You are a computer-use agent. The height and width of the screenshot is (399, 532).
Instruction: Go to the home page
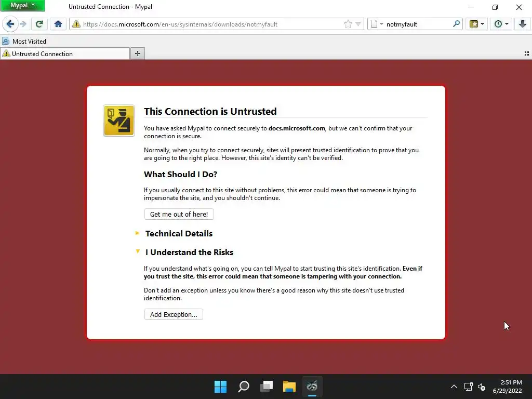tap(58, 24)
